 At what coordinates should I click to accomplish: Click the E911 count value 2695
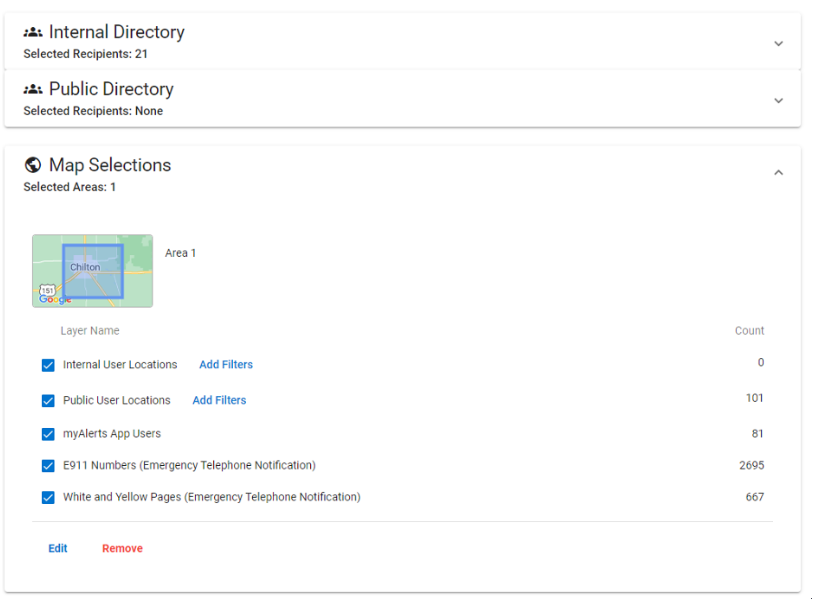(x=752, y=465)
